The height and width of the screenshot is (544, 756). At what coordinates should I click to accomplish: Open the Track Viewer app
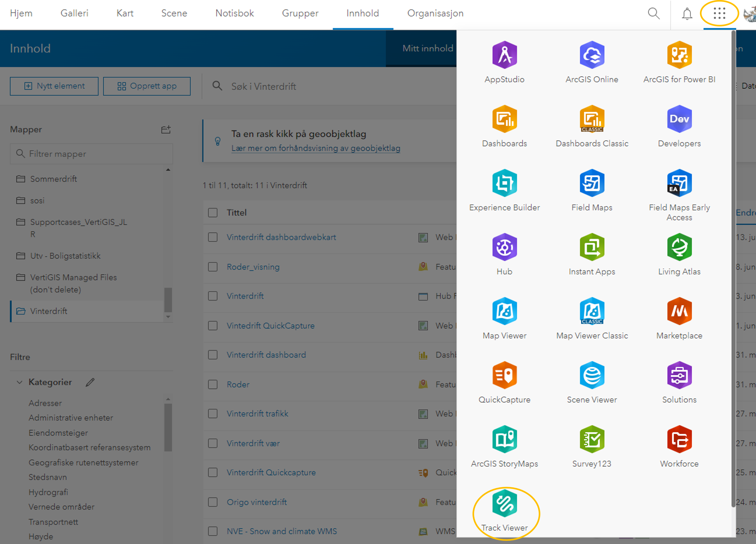tap(504, 511)
